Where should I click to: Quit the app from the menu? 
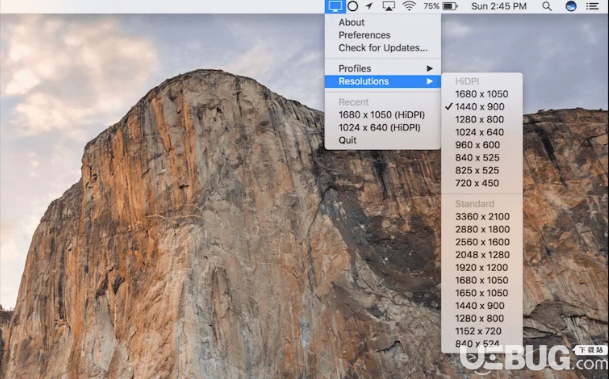pyautogui.click(x=383, y=141)
